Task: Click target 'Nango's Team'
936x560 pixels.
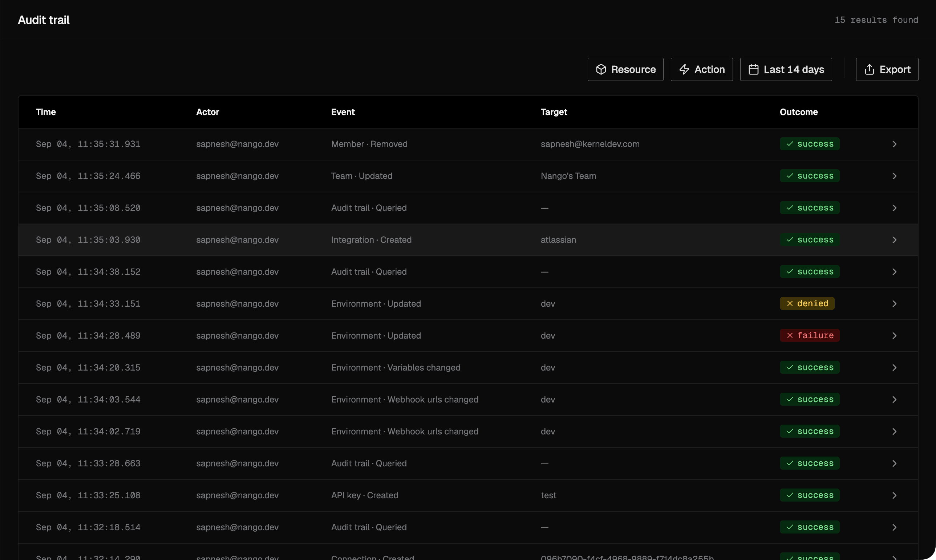Action: (568, 176)
